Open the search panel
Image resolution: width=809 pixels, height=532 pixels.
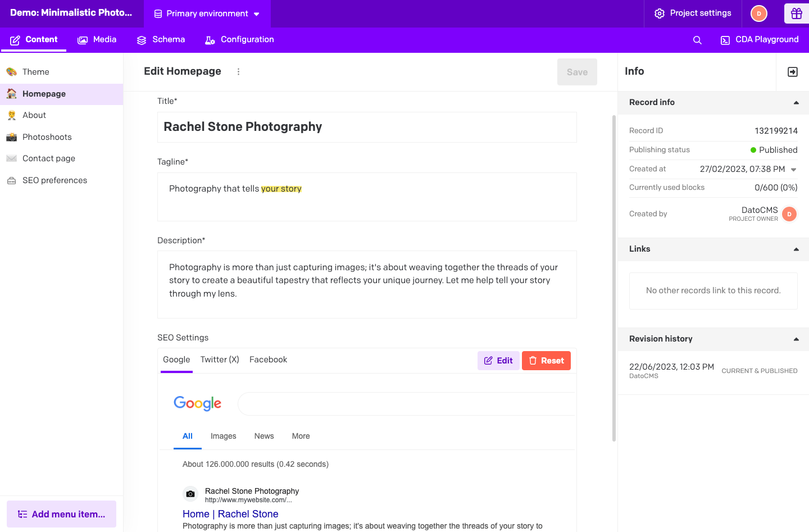pyautogui.click(x=697, y=40)
